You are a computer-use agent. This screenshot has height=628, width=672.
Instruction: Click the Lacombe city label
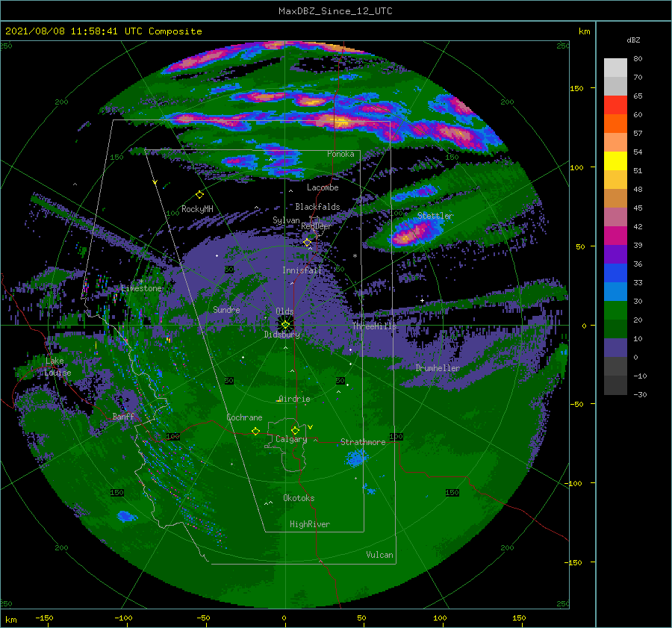pyautogui.click(x=323, y=187)
